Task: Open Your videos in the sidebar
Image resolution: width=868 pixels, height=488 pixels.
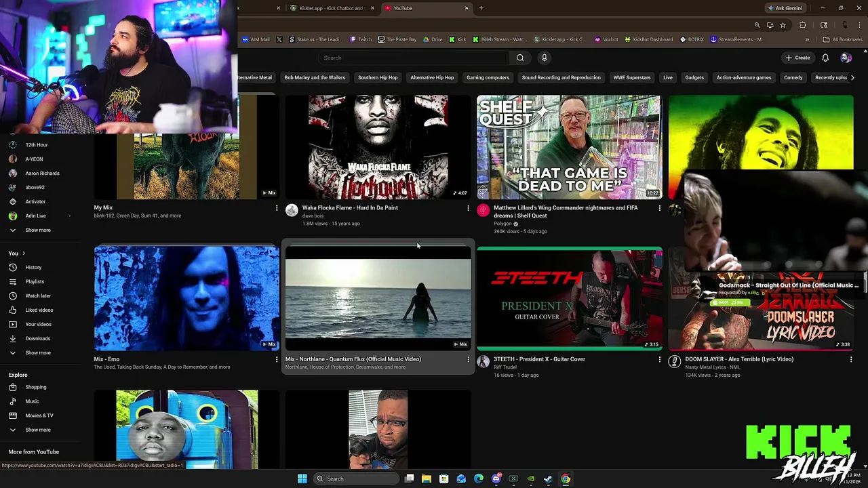Action: point(38,324)
